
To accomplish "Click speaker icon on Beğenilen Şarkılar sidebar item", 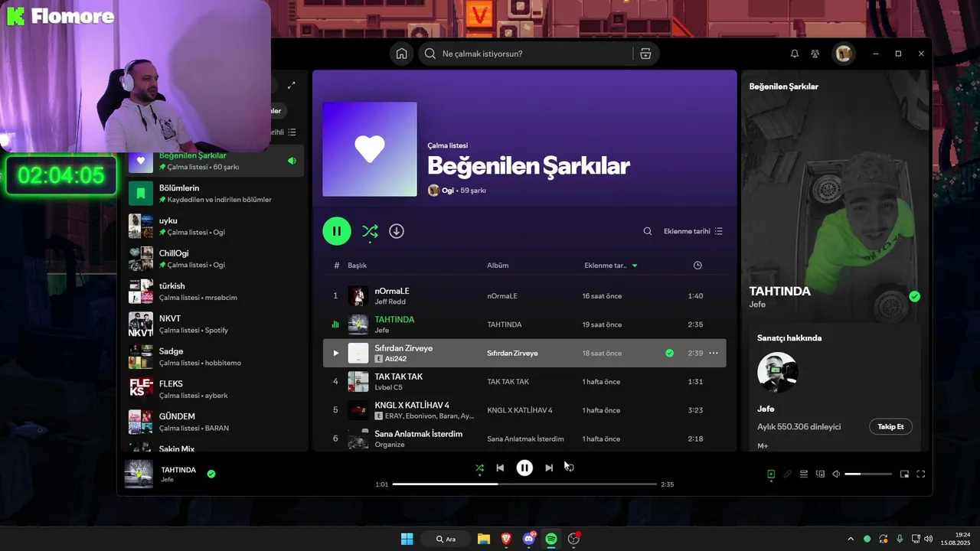I will pos(292,161).
